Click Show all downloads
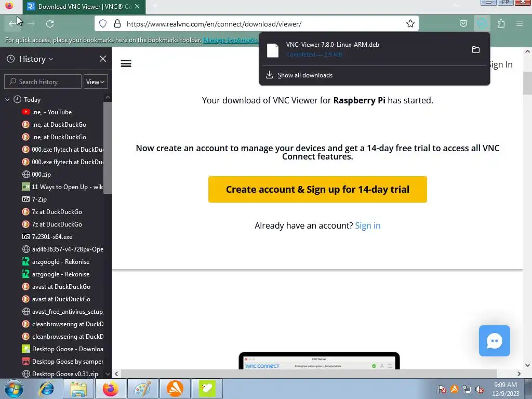 click(x=305, y=75)
